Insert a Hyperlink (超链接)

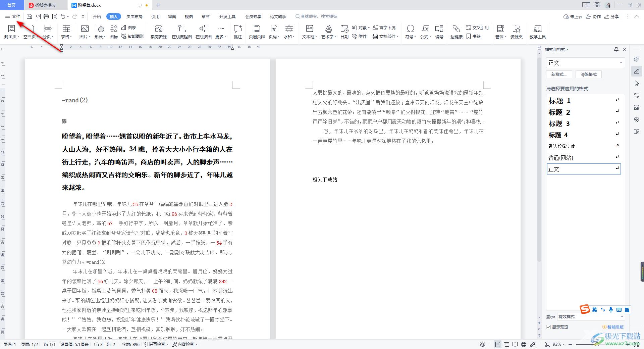(x=456, y=32)
